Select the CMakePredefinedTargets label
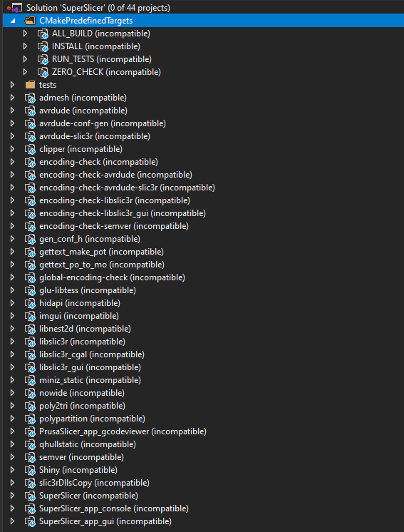The width and height of the screenshot is (404, 532). pyautogui.click(x=86, y=21)
